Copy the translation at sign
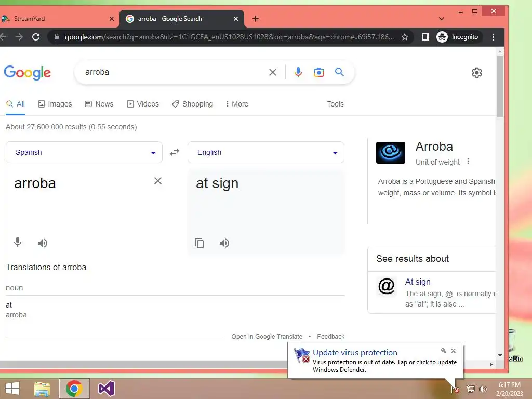The height and width of the screenshot is (399, 532). click(x=199, y=243)
